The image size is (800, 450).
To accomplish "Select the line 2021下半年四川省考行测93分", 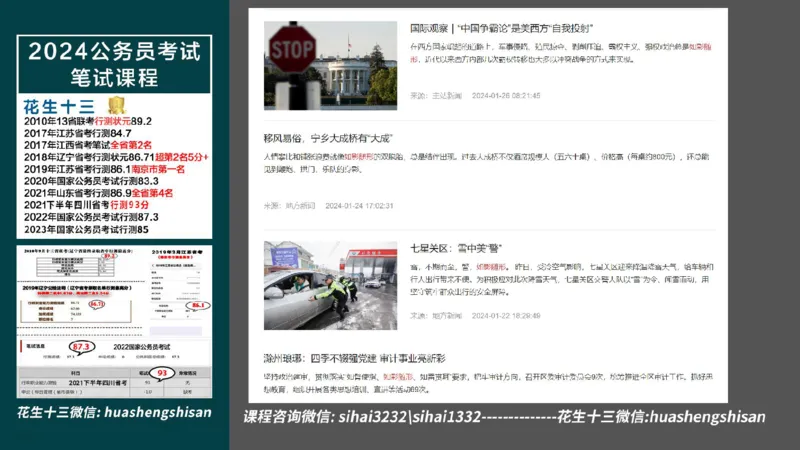I will click(x=86, y=205).
